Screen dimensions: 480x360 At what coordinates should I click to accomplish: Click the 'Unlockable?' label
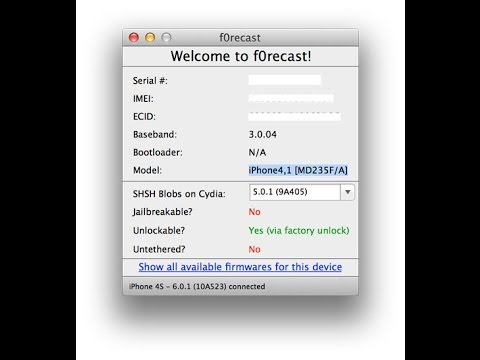click(x=159, y=231)
